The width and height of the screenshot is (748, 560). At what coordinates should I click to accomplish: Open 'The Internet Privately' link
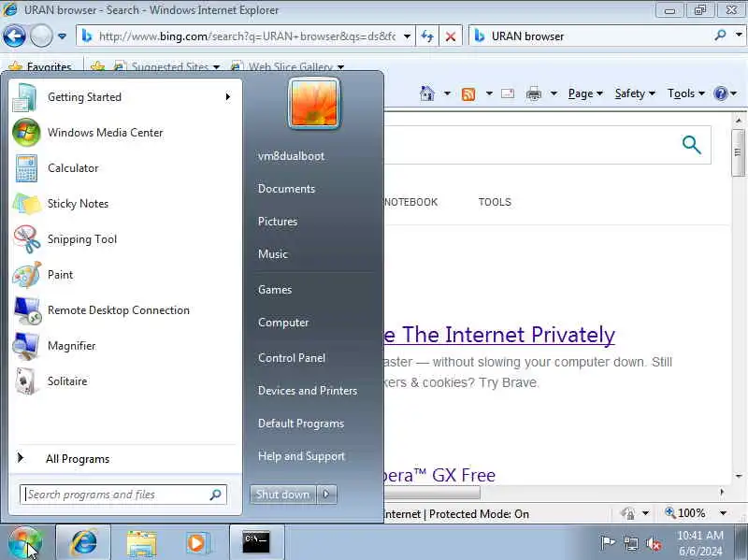[499, 335]
